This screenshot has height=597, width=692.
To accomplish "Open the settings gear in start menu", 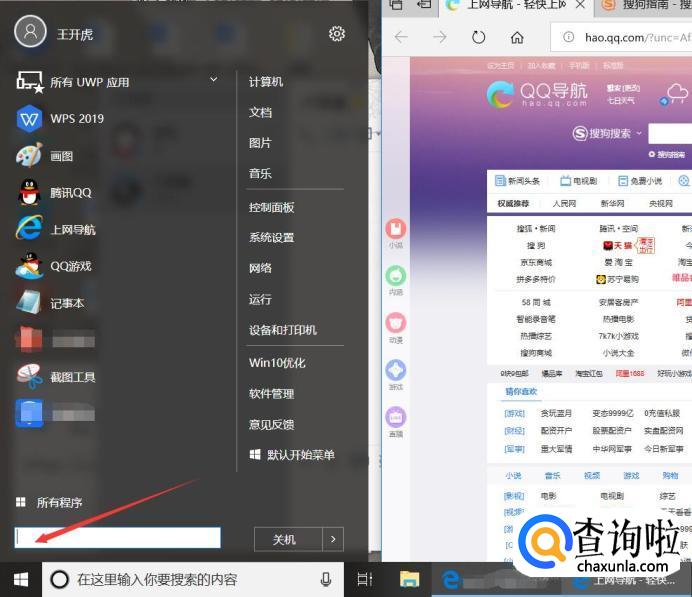I will click(x=337, y=34).
